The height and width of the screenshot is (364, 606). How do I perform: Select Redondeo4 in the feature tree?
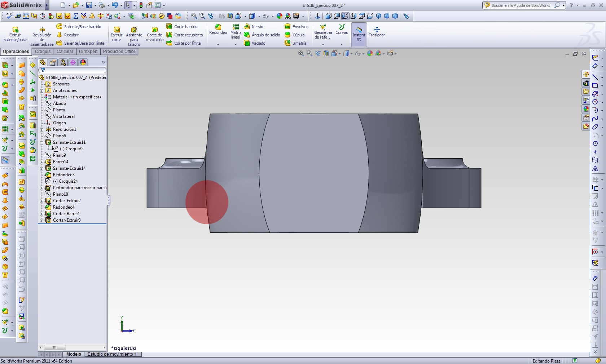[x=60, y=207]
